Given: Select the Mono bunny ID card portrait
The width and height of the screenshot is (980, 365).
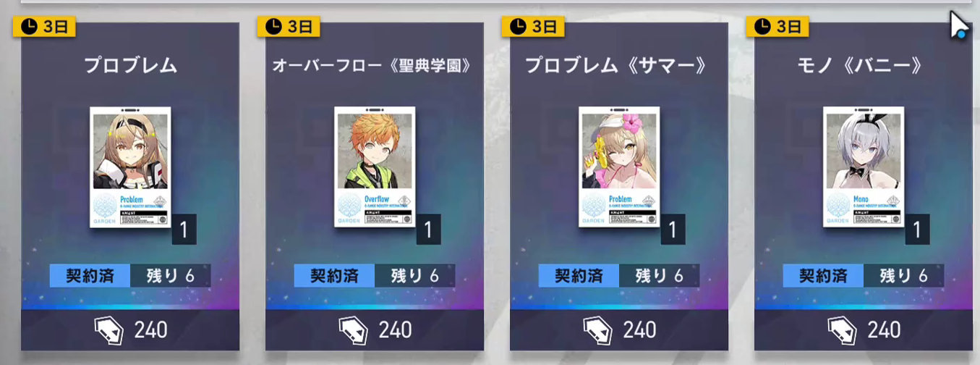Looking at the screenshot, I should coord(864,167).
